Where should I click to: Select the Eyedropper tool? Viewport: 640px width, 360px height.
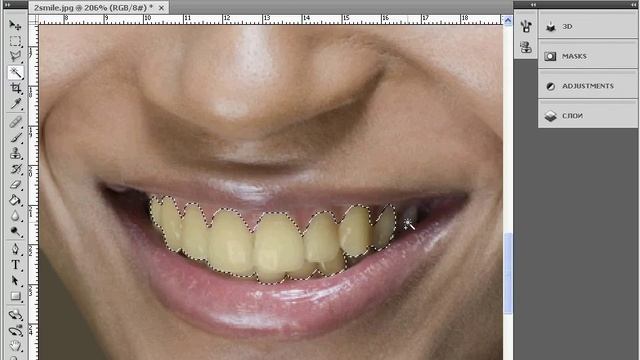pyautogui.click(x=16, y=104)
